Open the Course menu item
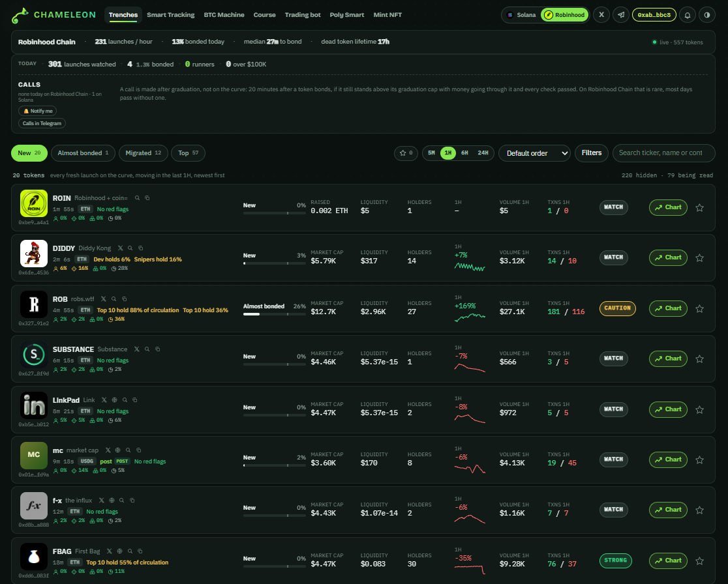The height and width of the screenshot is (584, 728). [264, 15]
